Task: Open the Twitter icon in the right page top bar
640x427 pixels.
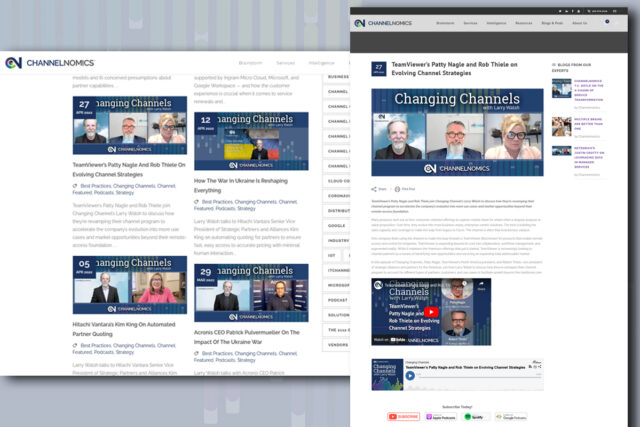Action: [560, 11]
